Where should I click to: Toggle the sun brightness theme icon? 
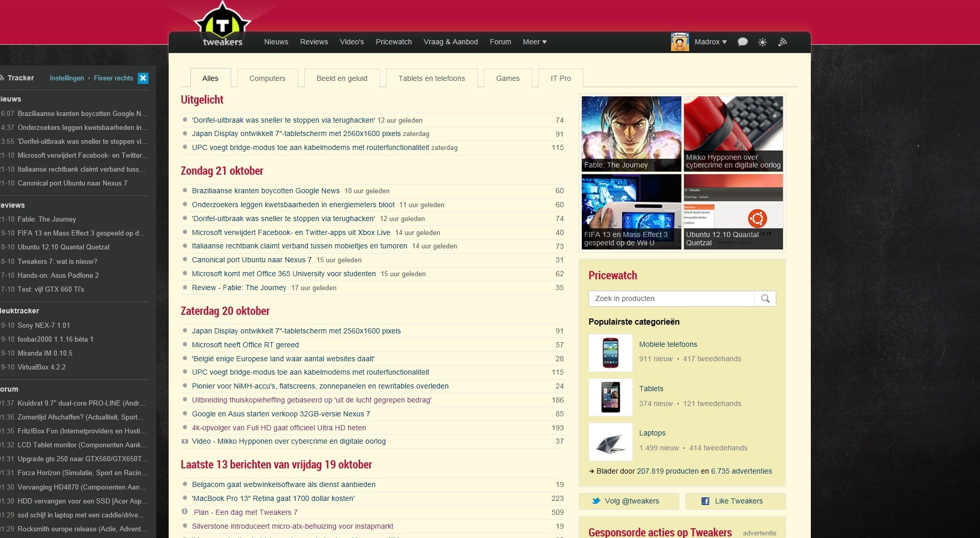click(x=762, y=42)
